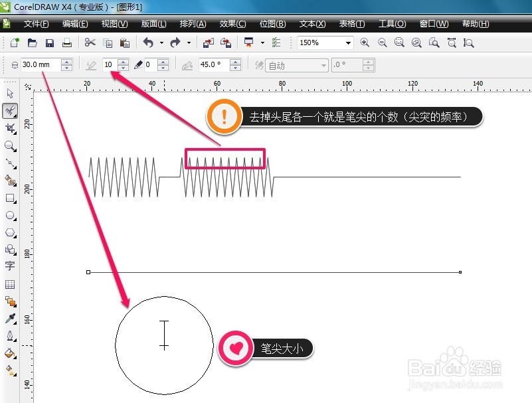Open the 工具(O) menu
The height and width of the screenshot is (403, 532).
393,24
